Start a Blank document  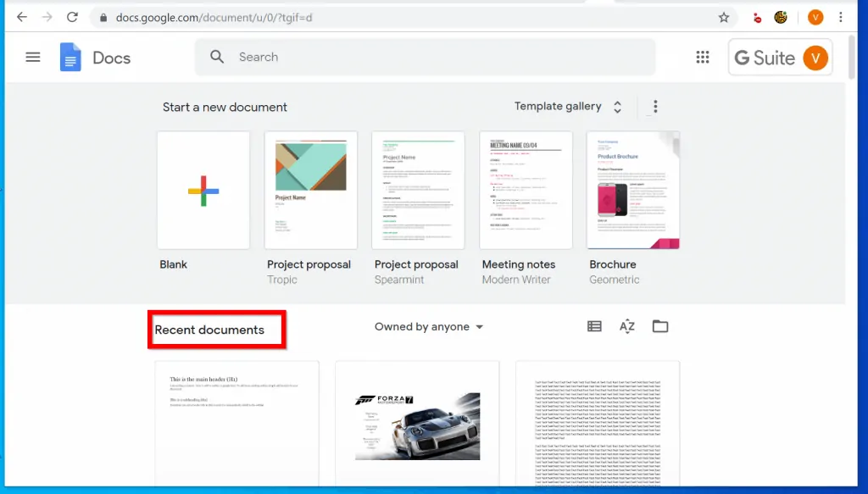pyautogui.click(x=203, y=189)
